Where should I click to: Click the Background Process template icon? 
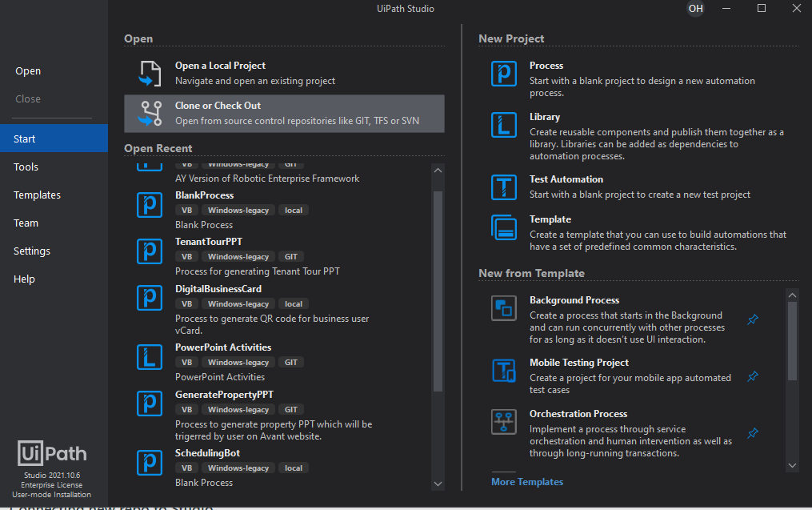pyautogui.click(x=504, y=308)
